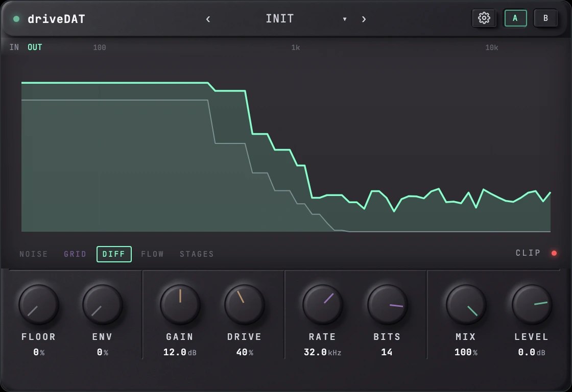Go to the next preset
572x392 pixels.
tap(364, 19)
